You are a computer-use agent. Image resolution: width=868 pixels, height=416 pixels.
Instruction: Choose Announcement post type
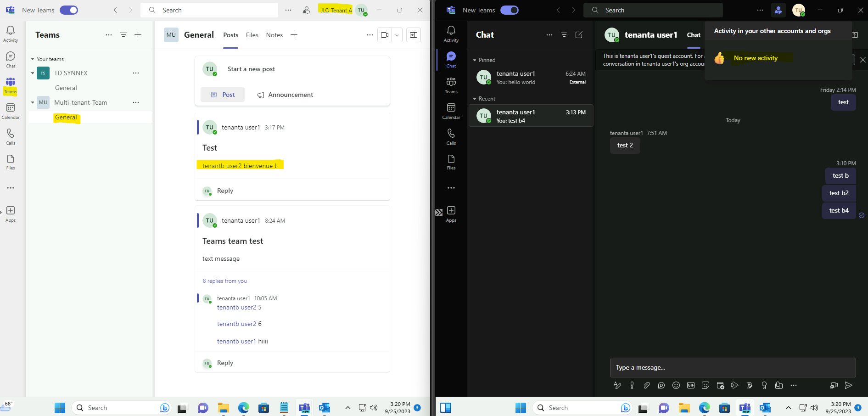pyautogui.click(x=285, y=95)
